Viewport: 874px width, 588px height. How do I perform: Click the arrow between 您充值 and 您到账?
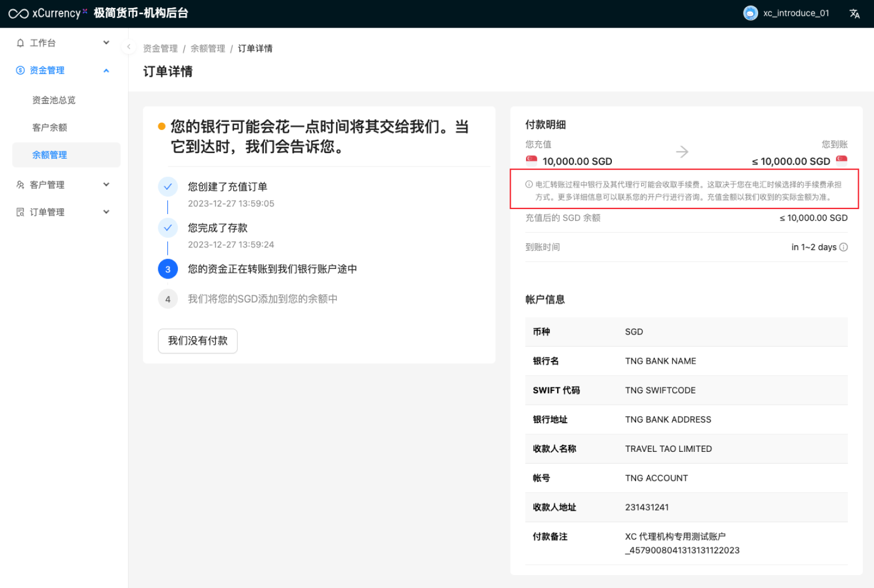(682, 152)
